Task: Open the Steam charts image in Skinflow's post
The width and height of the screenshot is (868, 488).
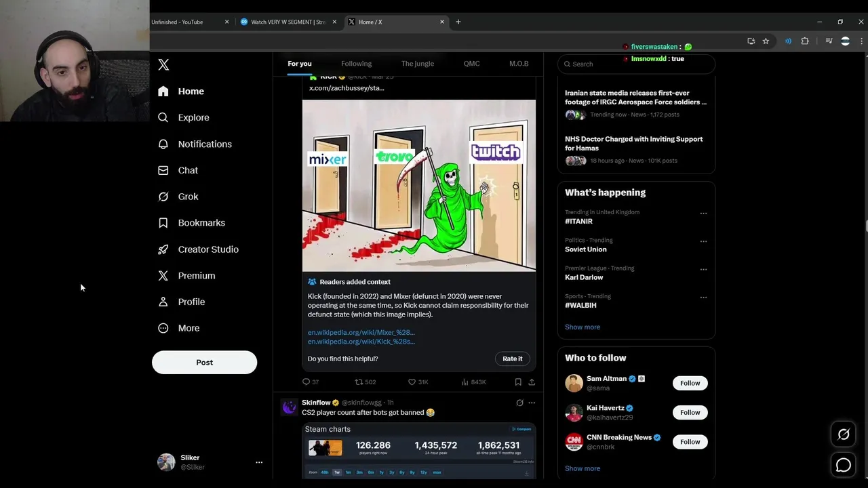Action: click(419, 451)
